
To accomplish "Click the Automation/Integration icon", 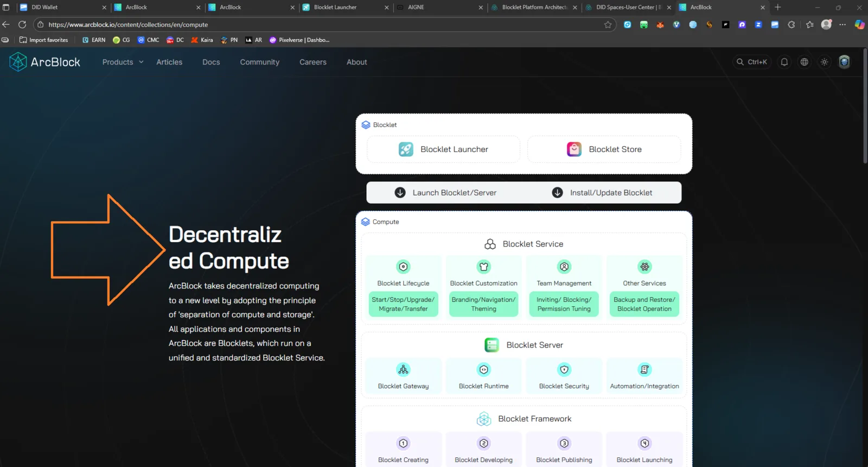I will (x=644, y=370).
